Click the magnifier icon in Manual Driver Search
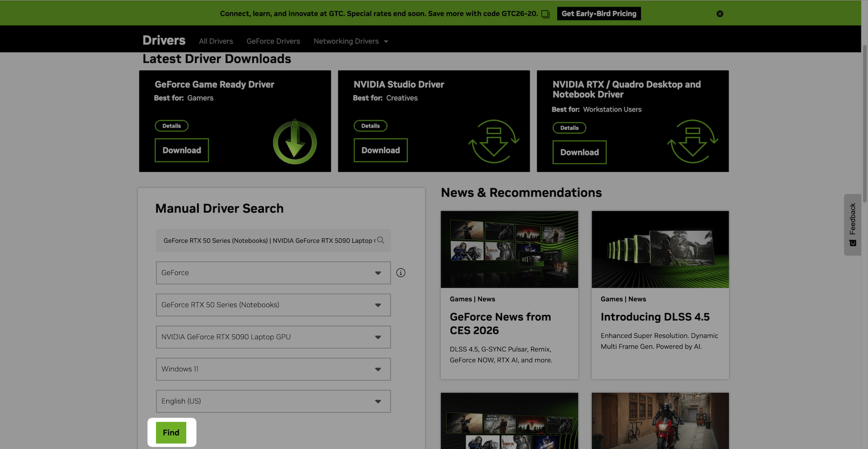 pyautogui.click(x=381, y=240)
